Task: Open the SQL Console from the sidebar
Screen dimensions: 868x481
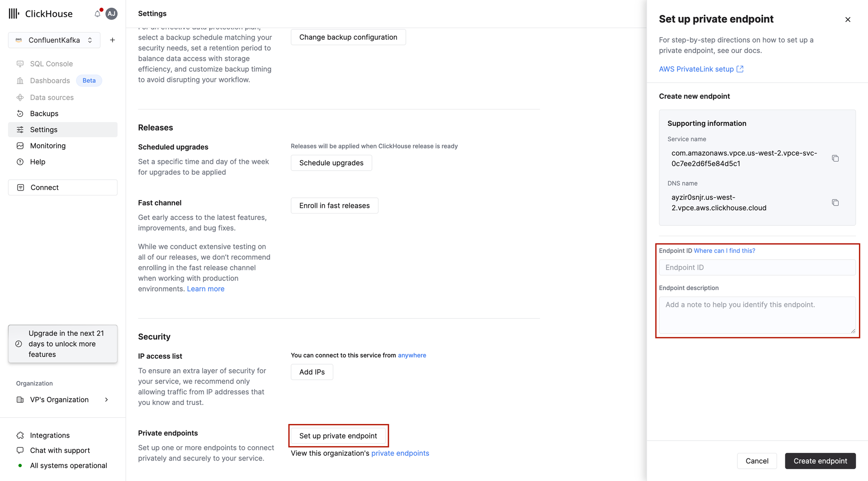Action: (x=51, y=63)
